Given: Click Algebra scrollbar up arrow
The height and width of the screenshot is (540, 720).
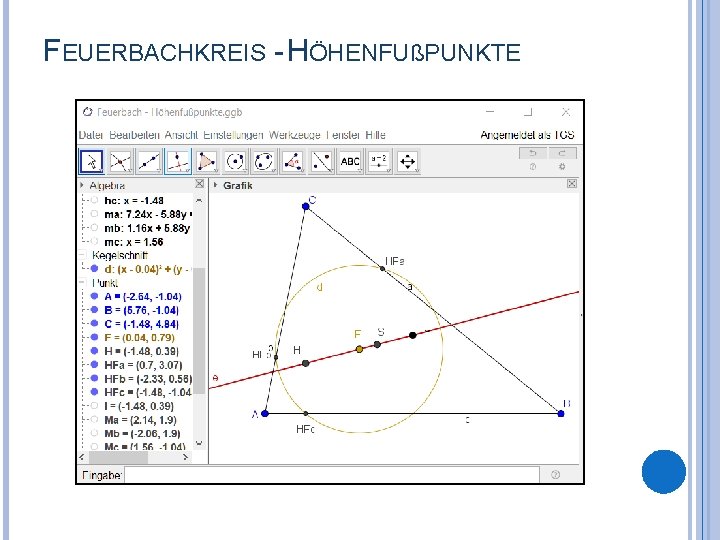Looking at the screenshot, I should click(x=199, y=201).
